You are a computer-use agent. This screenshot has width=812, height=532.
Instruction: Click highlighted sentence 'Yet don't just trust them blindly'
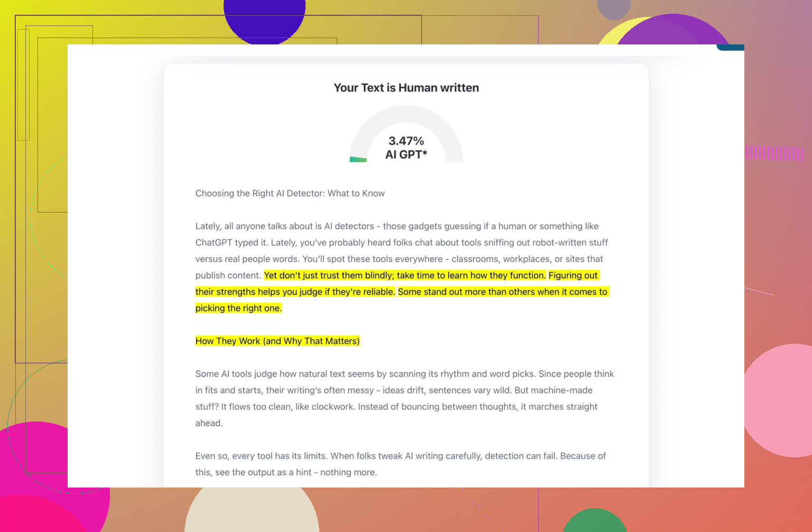404,276
